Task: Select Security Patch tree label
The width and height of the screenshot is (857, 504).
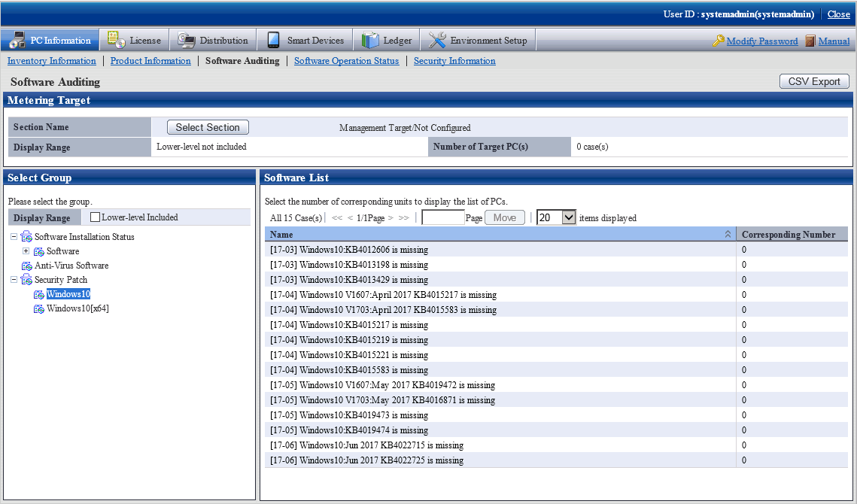Action: click(x=61, y=280)
